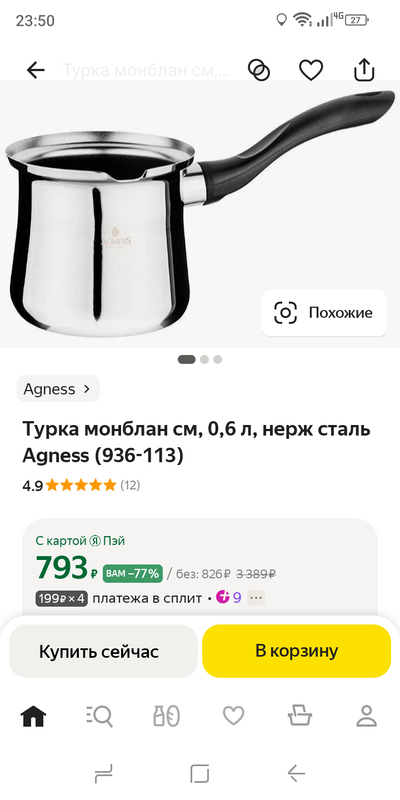Screen dimensions: 400x800
Task: Tap the ВАМ –77% discount badge
Action: point(133,573)
